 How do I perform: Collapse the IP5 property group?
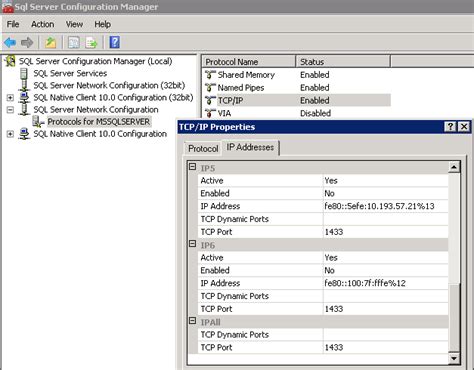coord(192,167)
